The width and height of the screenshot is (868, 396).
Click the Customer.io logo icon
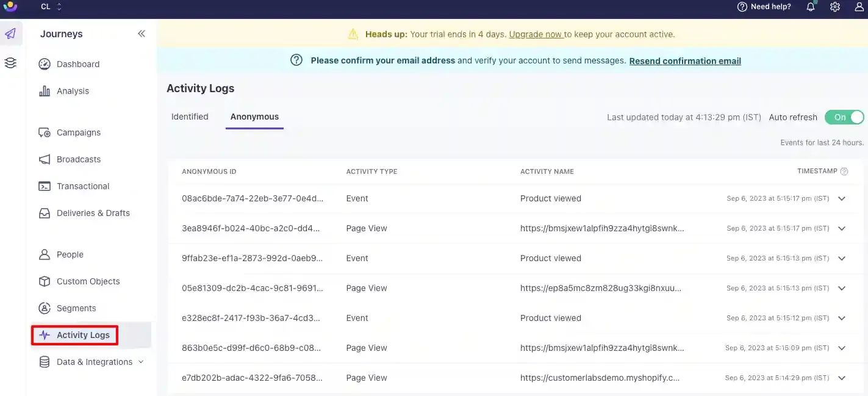click(x=10, y=6)
